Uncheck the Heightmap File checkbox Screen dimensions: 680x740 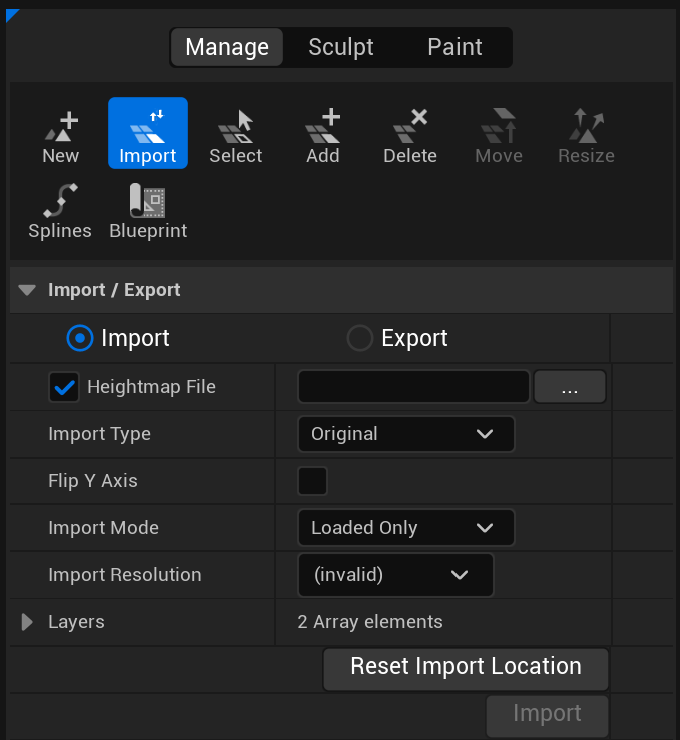point(64,387)
